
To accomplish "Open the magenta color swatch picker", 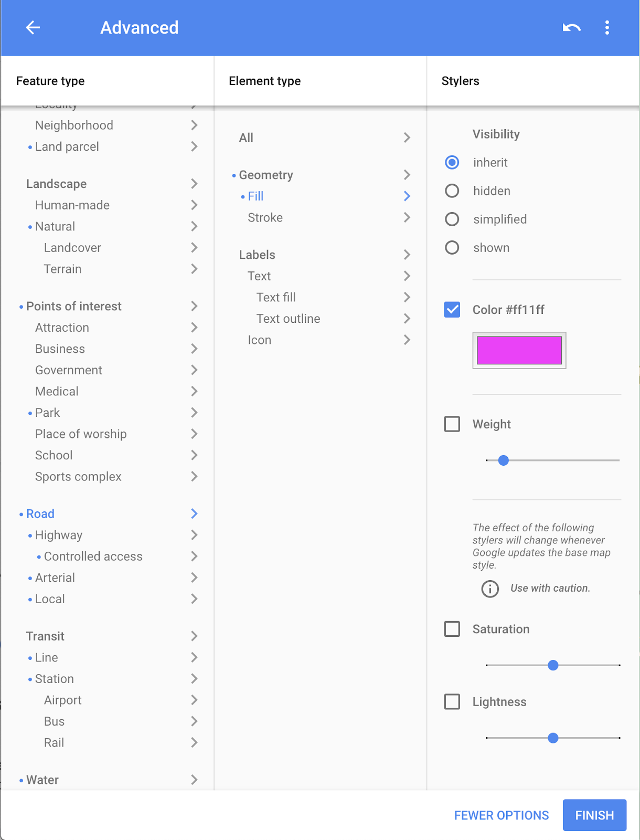I will click(519, 350).
